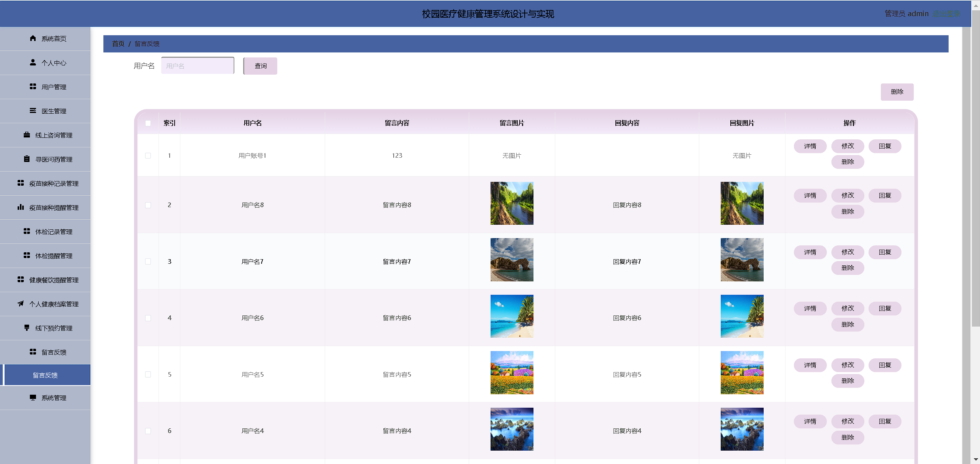Click the grid icon beside 用户管理
This screenshot has width=980, height=464.
click(x=33, y=87)
